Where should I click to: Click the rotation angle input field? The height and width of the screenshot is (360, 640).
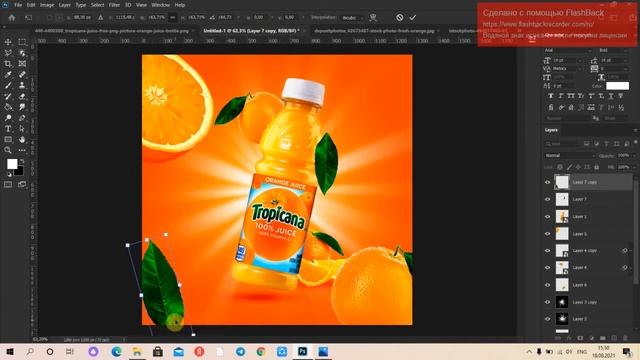click(226, 18)
